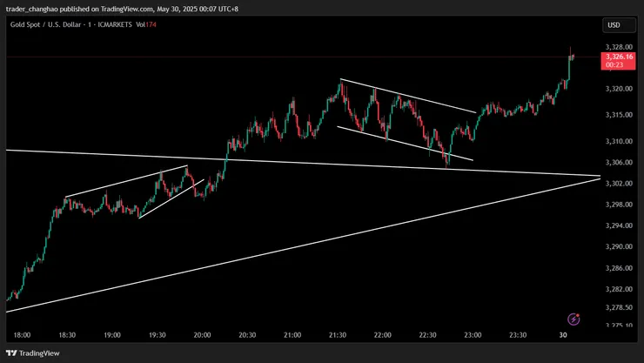
Task: Click the ICMARKETS source label
Action: [x=115, y=24]
